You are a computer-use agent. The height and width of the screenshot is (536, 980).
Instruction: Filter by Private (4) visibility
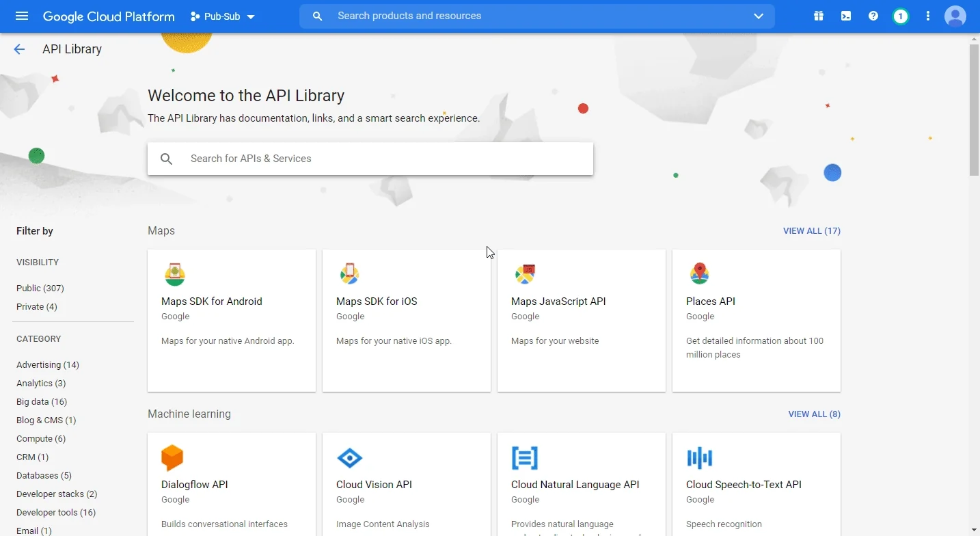(37, 306)
